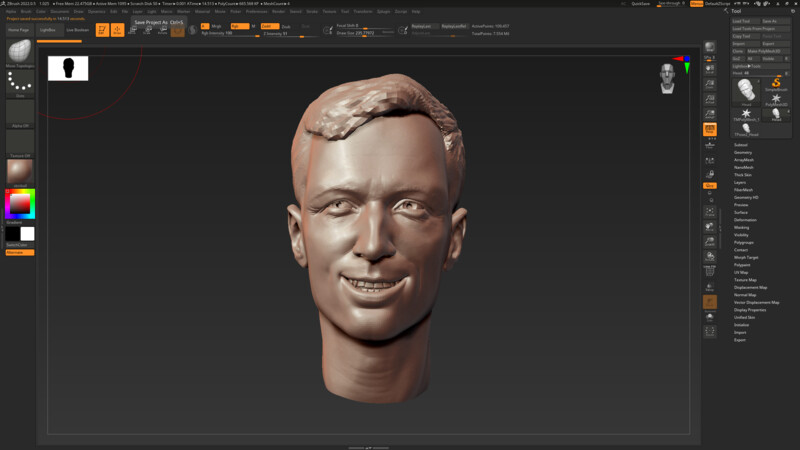Image resolution: width=800 pixels, height=450 pixels.
Task: Toggle the Zadd sculpt mode
Action: point(268,26)
